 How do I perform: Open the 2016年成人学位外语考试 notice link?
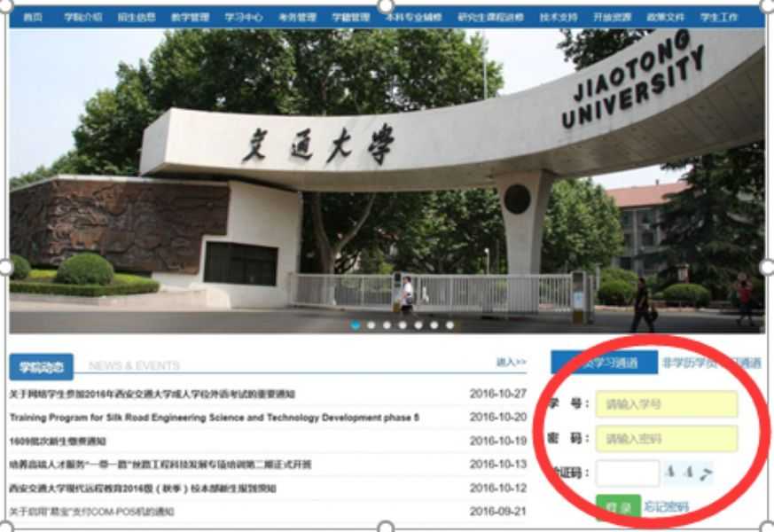point(152,394)
